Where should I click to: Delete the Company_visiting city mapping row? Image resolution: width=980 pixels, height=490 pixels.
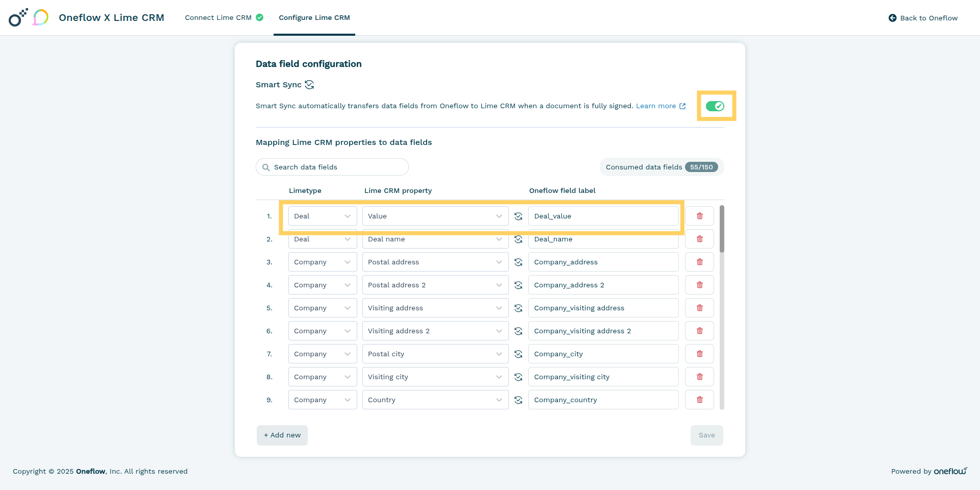[699, 377]
